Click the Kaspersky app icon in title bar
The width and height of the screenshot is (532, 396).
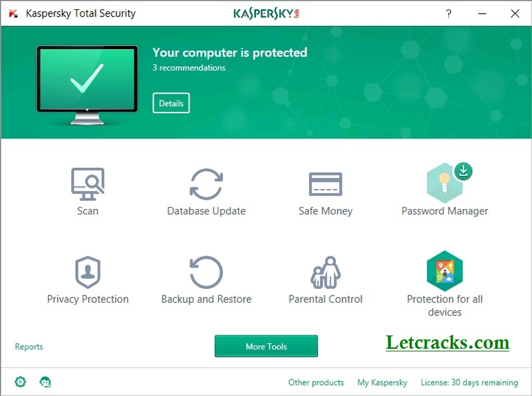pyautogui.click(x=13, y=13)
